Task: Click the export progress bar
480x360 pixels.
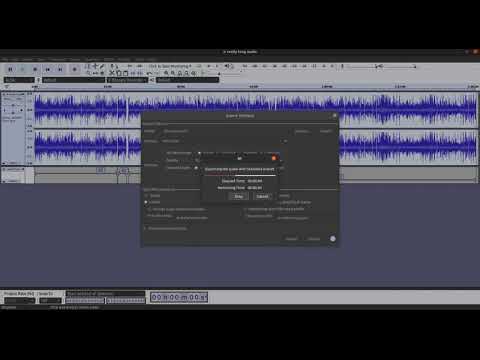Action: click(240, 175)
